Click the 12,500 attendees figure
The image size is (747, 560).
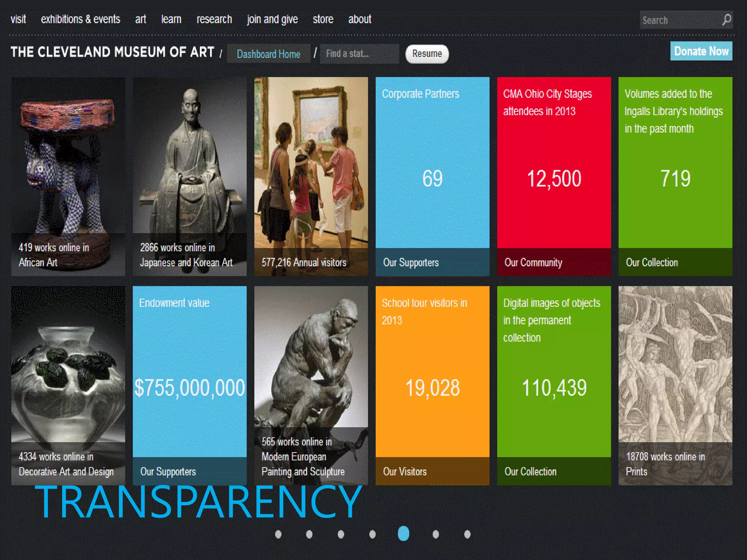(554, 179)
